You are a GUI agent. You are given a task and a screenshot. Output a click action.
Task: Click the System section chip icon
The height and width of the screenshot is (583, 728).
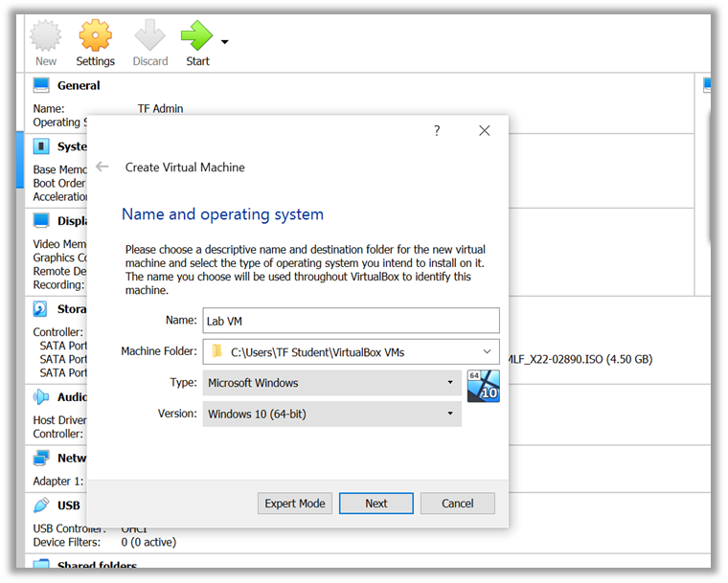pyautogui.click(x=41, y=146)
